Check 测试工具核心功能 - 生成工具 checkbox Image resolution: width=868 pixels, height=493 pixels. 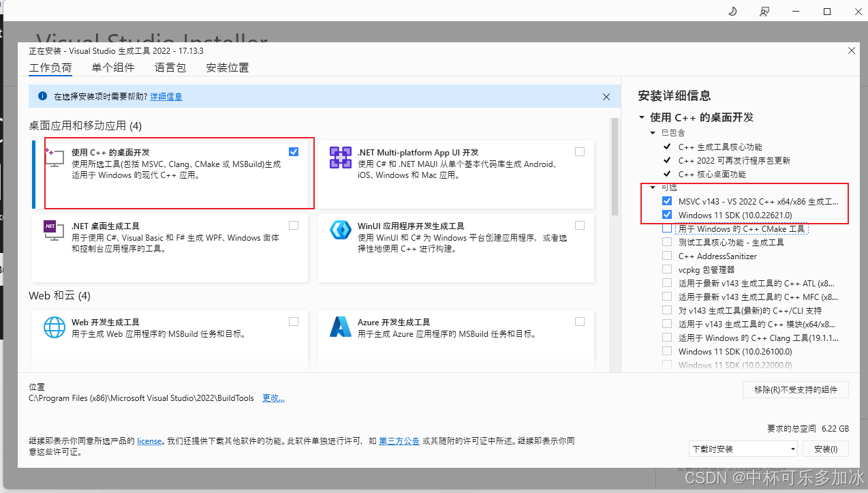667,242
